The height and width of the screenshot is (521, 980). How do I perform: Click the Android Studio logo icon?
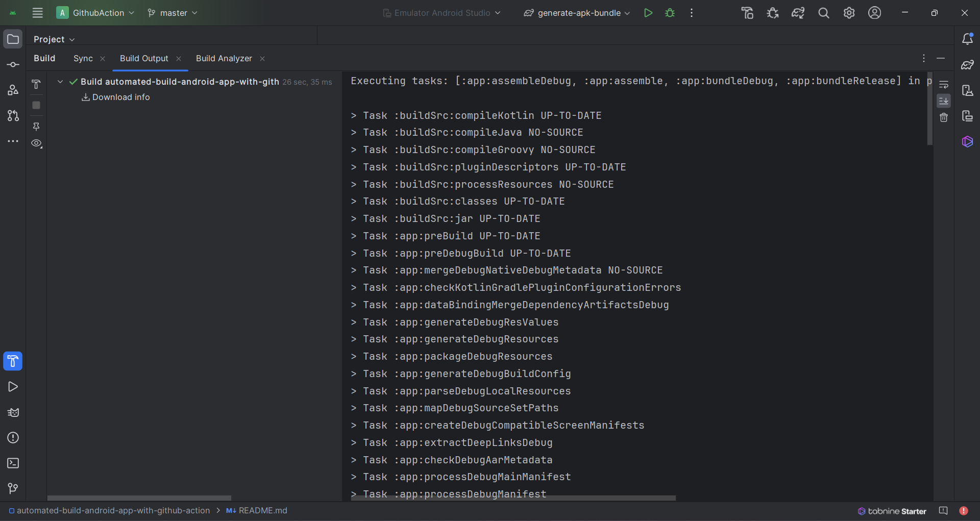click(x=13, y=13)
